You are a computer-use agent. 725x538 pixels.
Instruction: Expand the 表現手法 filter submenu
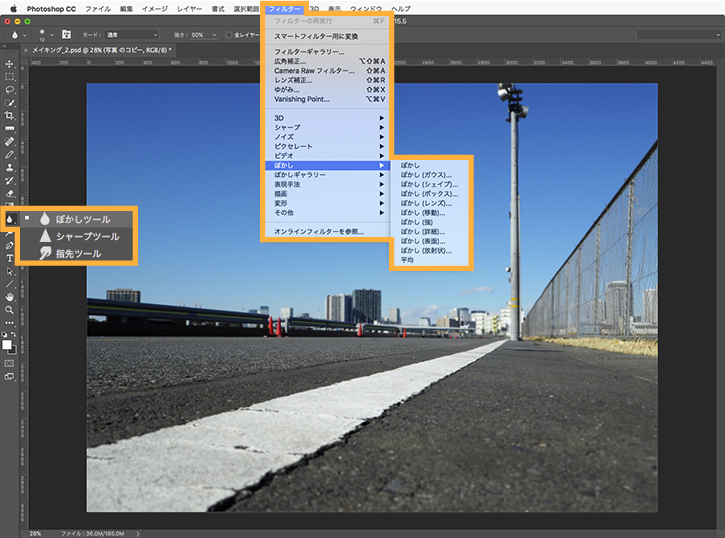329,184
